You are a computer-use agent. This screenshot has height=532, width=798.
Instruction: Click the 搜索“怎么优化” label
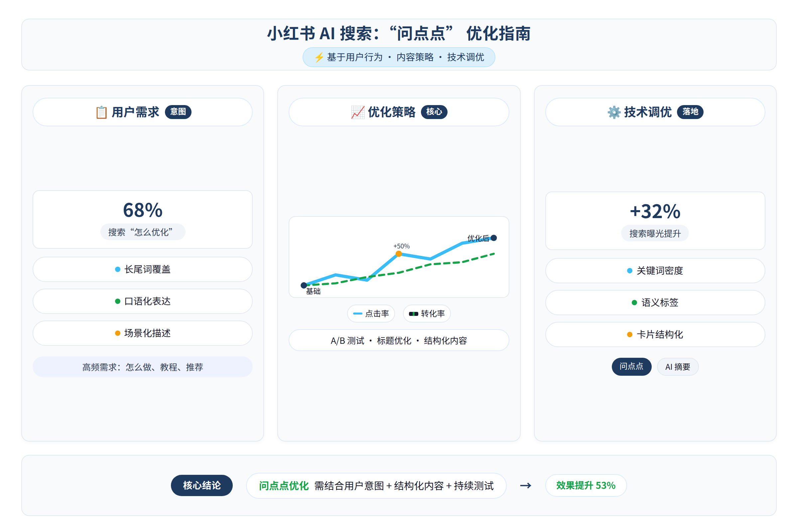point(143,232)
